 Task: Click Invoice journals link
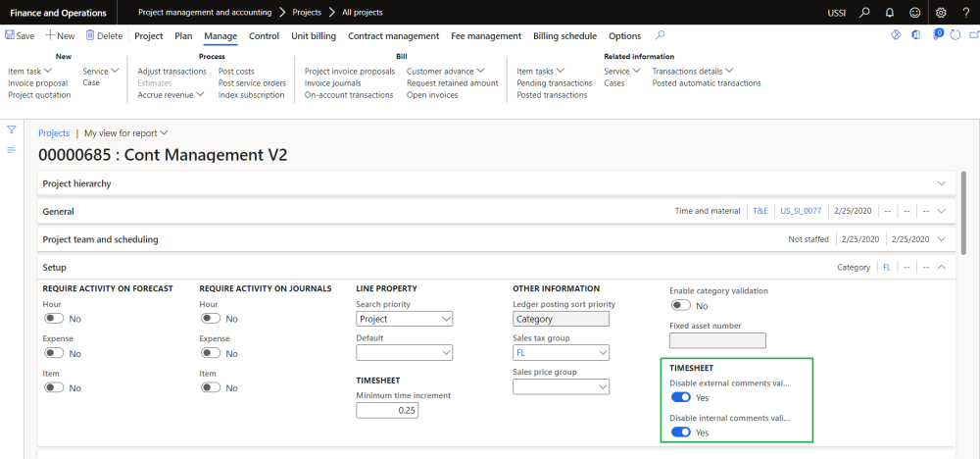333,83
